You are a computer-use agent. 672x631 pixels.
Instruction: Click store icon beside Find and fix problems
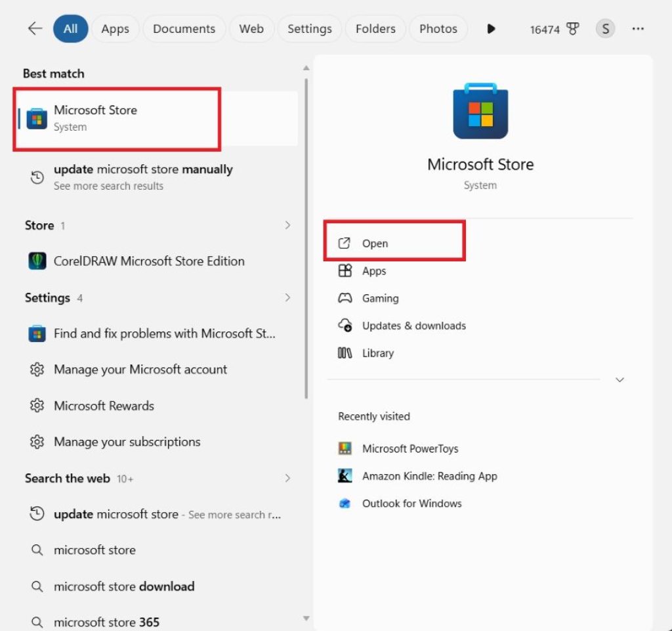(x=37, y=334)
